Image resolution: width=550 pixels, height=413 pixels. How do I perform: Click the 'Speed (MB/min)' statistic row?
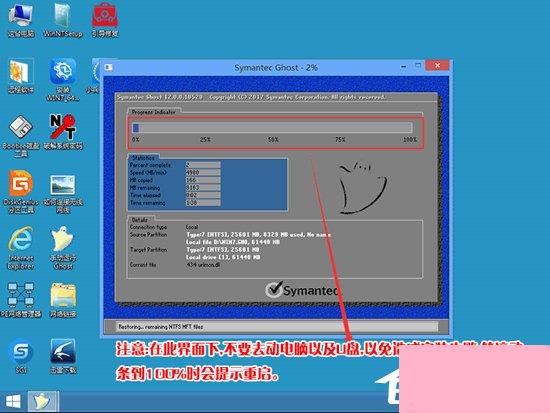175,173
